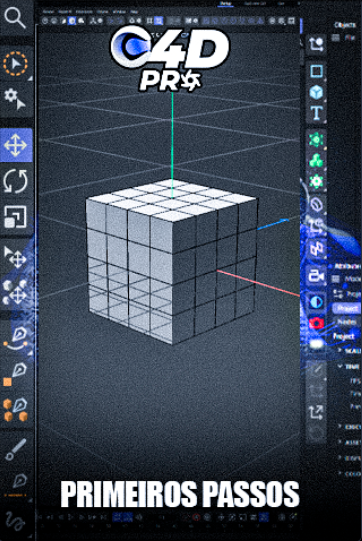The width and height of the screenshot is (362, 541).
Task: Toggle the highlighted viewport mode icon in top toolbar
Action: pos(158,21)
